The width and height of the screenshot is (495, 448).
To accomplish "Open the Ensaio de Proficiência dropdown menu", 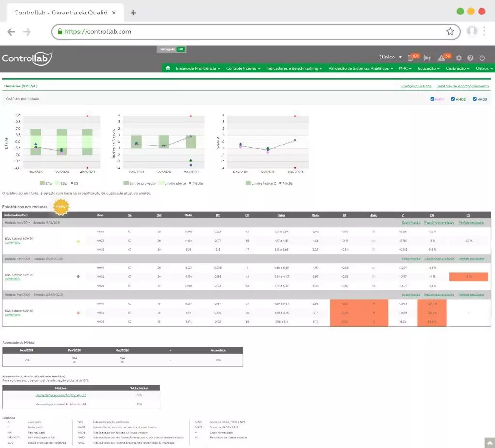I will coord(198,68).
